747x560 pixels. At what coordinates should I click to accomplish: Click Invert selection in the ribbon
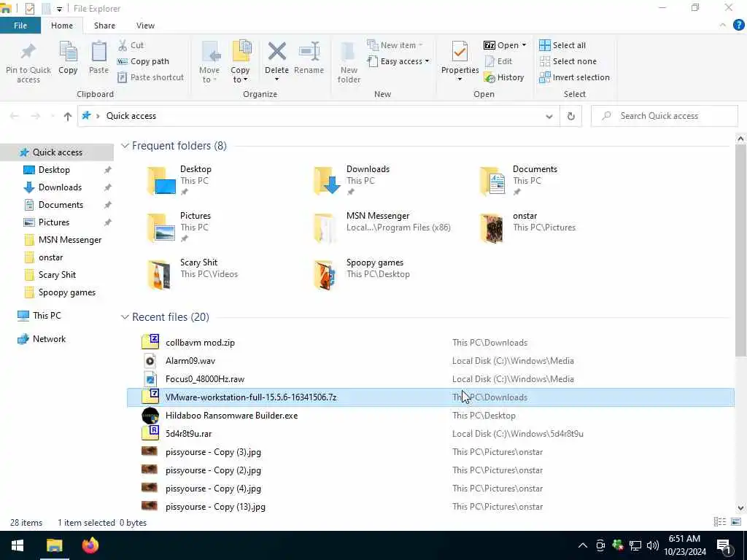[x=575, y=77]
